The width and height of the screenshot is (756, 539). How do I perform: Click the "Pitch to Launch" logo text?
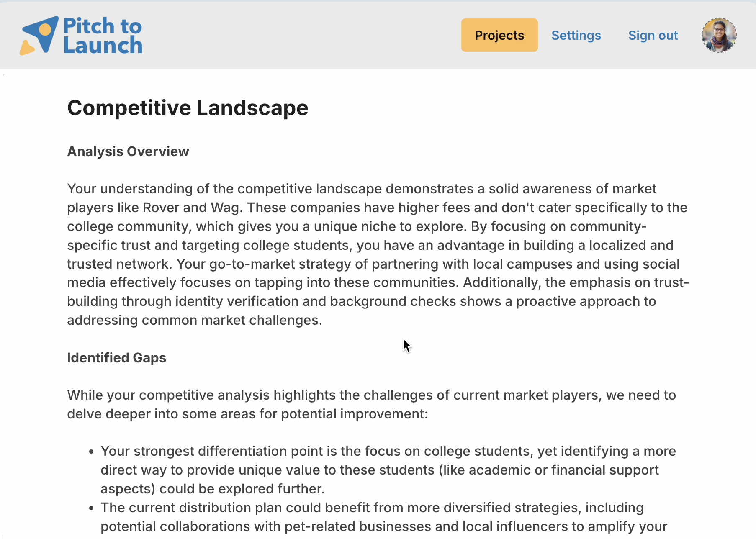(103, 36)
